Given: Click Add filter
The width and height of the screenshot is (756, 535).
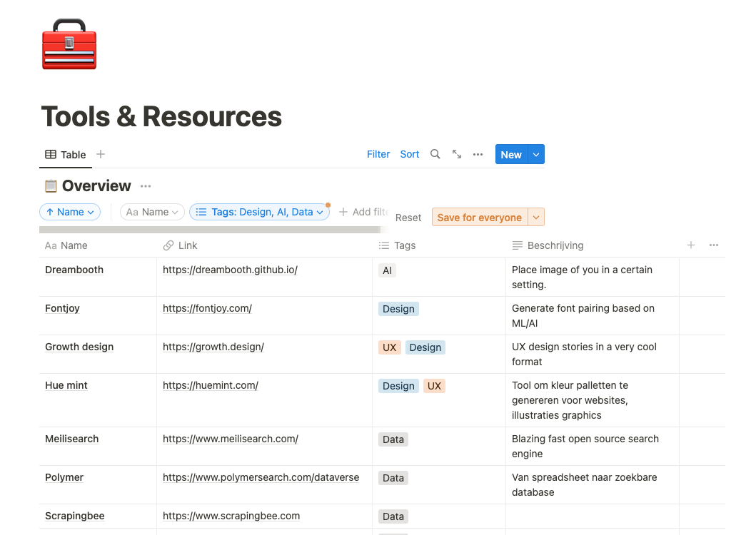Looking at the screenshot, I should tap(365, 212).
